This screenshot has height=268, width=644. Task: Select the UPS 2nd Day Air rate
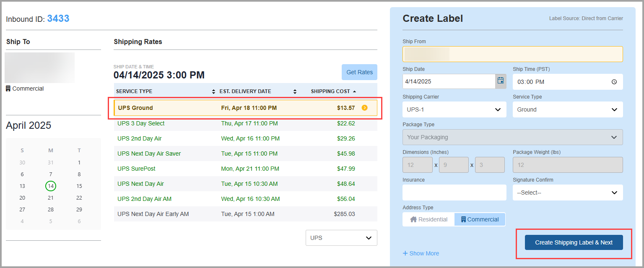coord(245,138)
